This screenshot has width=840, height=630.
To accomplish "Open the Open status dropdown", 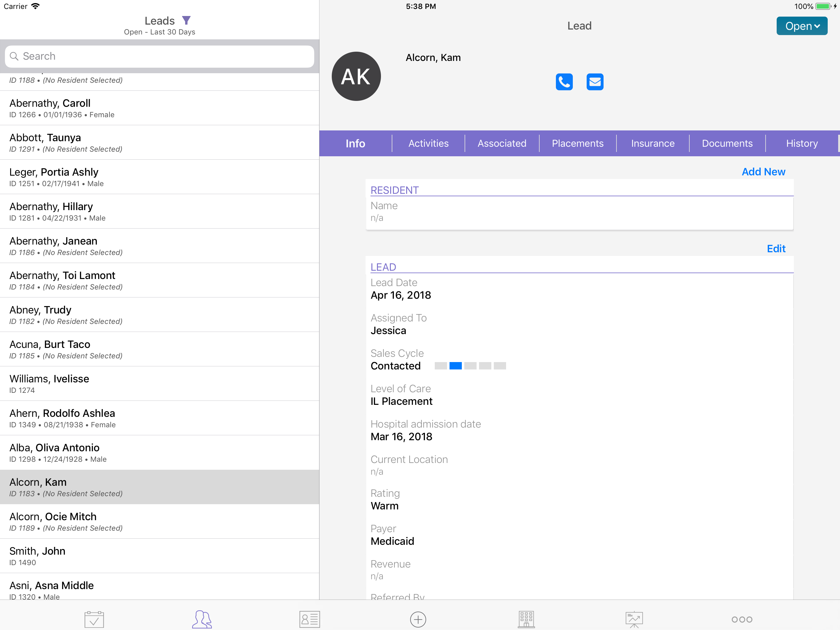I will tap(802, 26).
